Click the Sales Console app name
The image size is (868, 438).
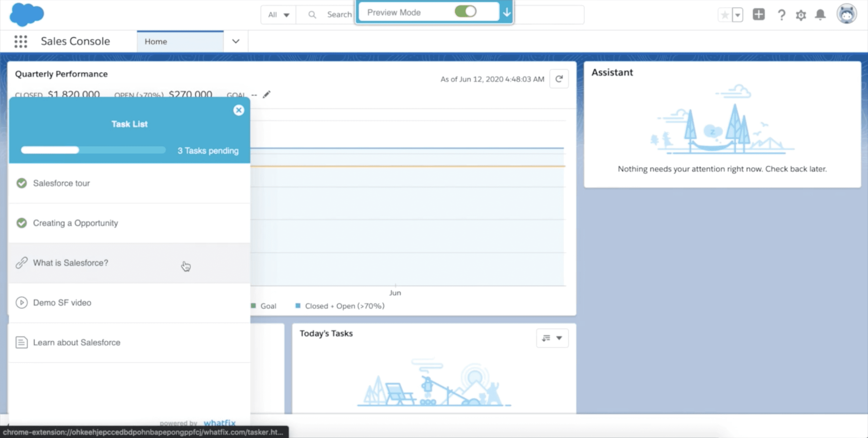(x=75, y=41)
